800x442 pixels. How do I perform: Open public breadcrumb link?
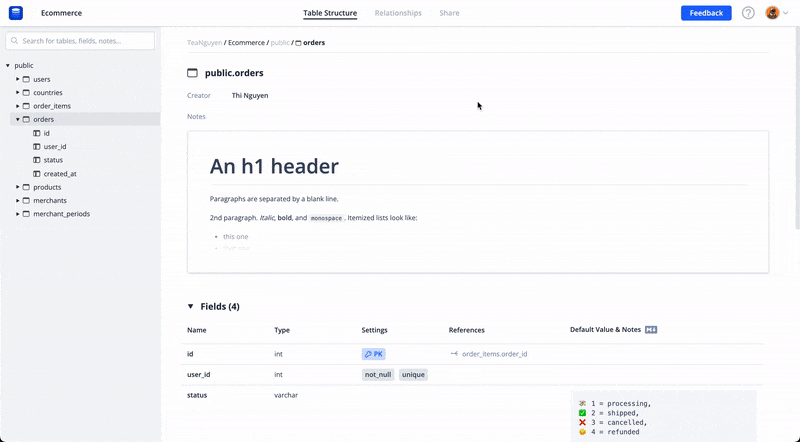pyautogui.click(x=280, y=42)
